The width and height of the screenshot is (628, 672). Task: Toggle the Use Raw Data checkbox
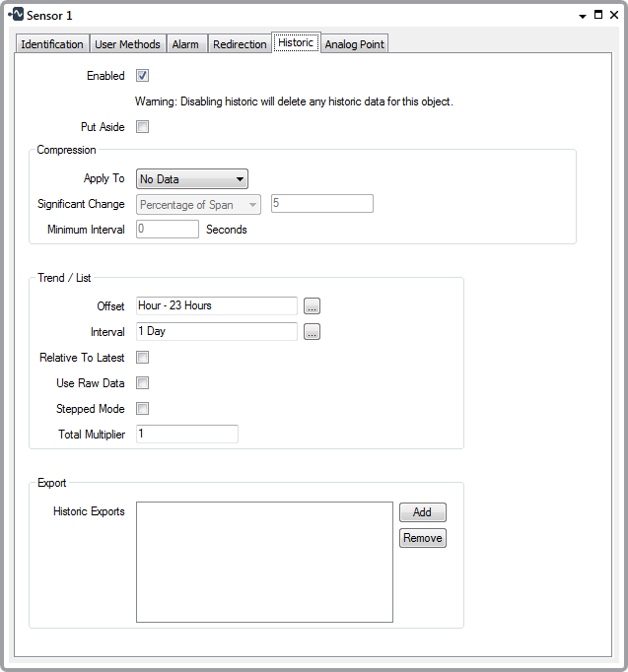(142, 383)
